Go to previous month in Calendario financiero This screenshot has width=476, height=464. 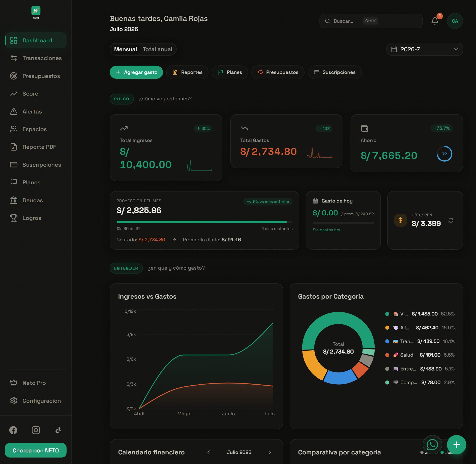click(x=209, y=452)
